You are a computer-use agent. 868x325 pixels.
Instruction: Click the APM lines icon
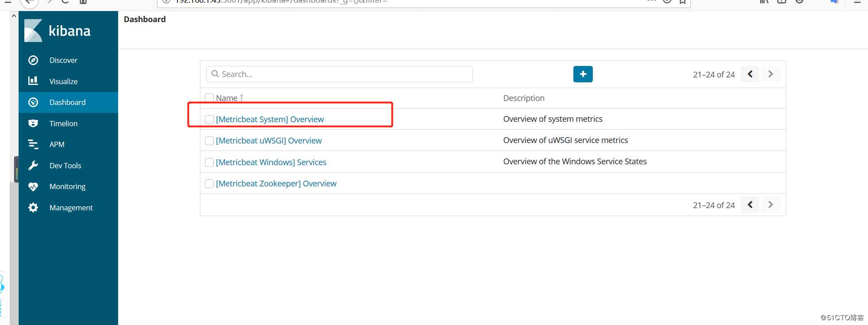[x=33, y=144]
